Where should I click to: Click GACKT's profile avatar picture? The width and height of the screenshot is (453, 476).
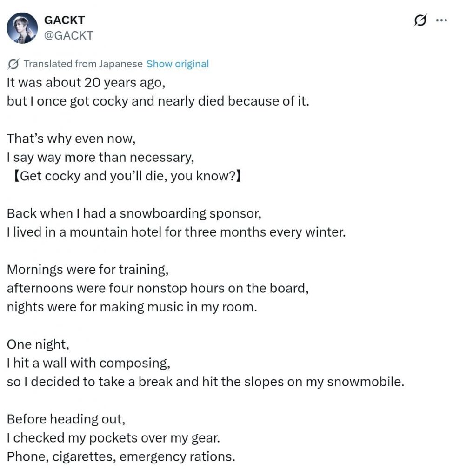[22, 28]
